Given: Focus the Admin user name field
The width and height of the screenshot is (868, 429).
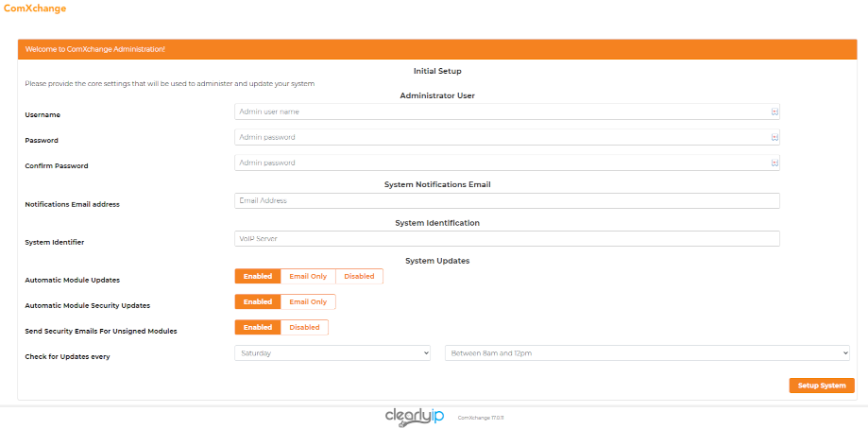Looking at the screenshot, I should [x=501, y=112].
